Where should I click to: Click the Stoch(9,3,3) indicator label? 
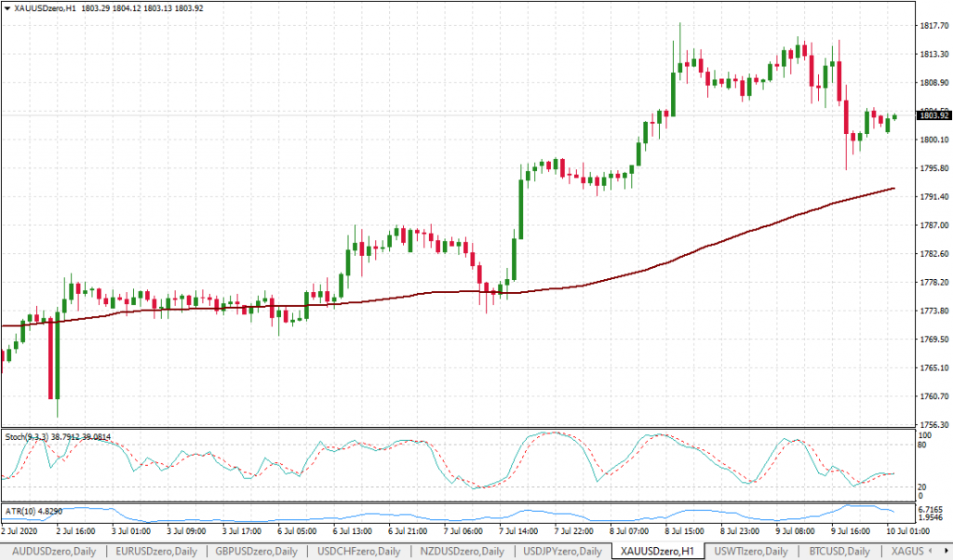coord(58,436)
